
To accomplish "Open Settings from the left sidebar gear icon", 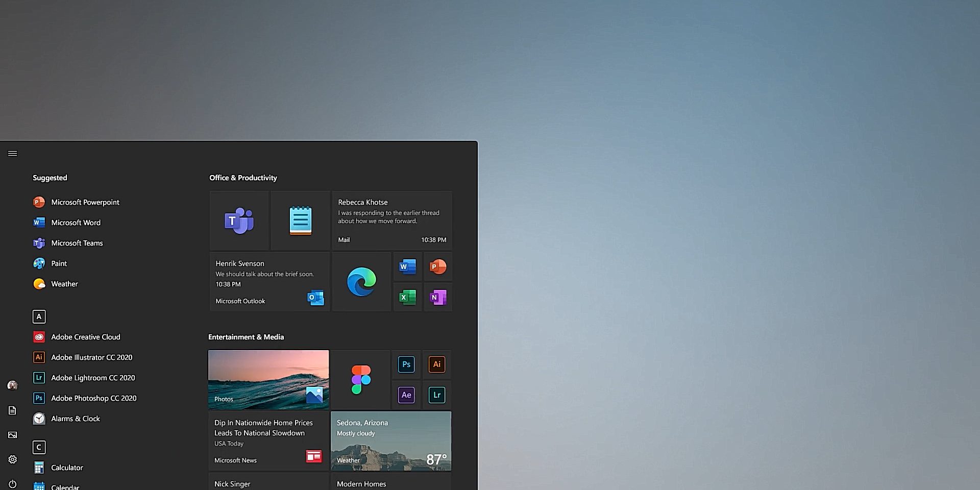I will (12, 459).
